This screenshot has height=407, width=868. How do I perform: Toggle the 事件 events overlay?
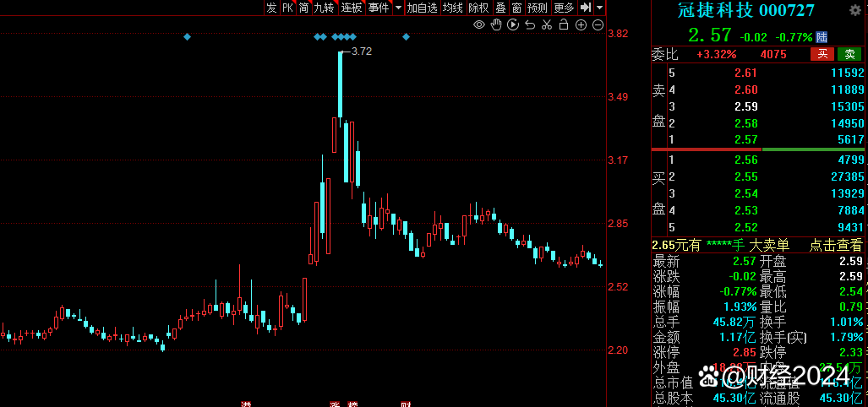tap(379, 8)
